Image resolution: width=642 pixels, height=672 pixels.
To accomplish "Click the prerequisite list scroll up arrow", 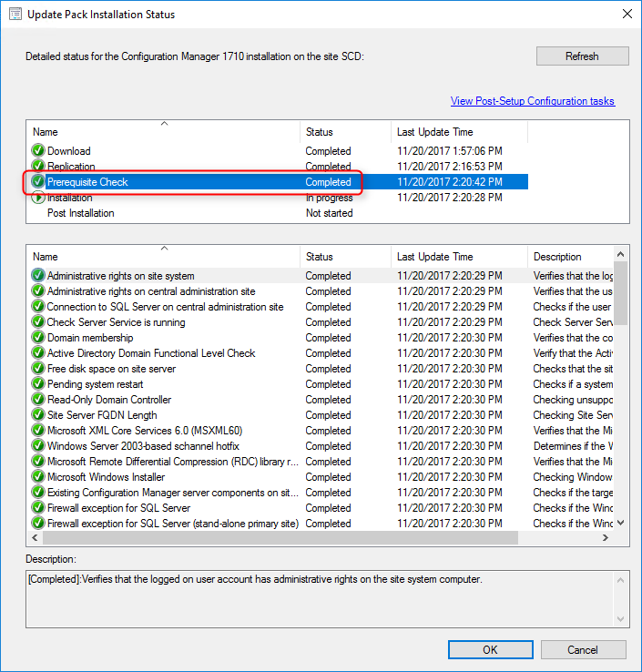I will pos(620,254).
